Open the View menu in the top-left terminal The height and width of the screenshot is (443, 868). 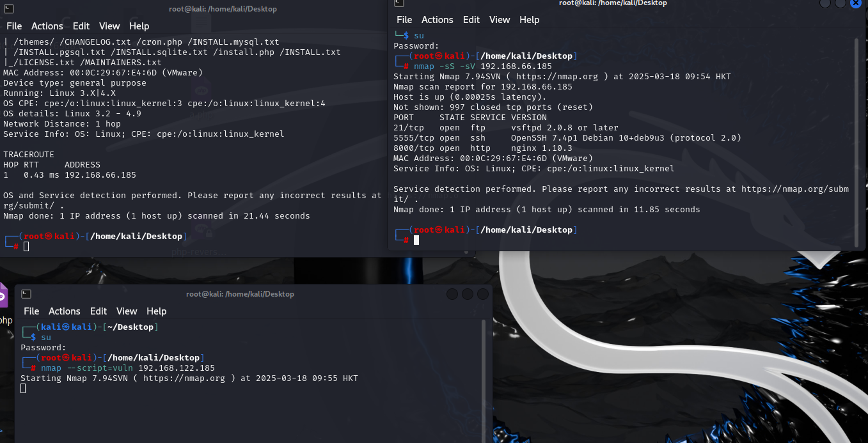(109, 26)
